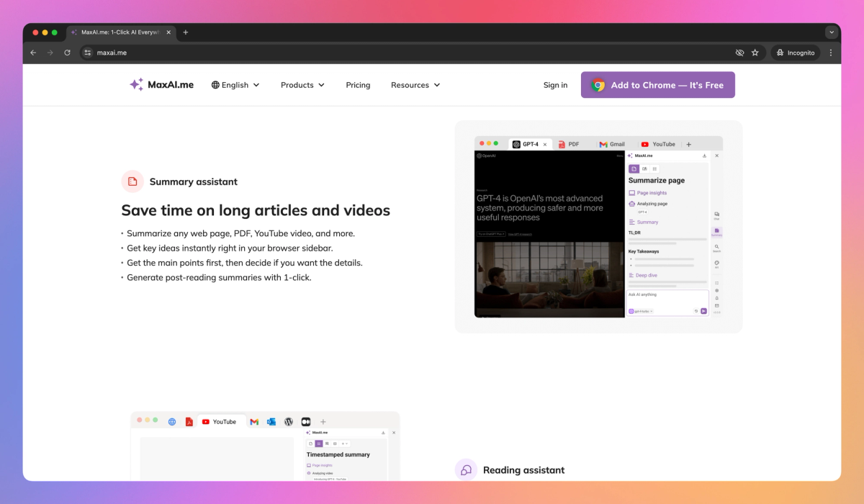Open the tab search chevron button
The image size is (864, 504).
(x=832, y=32)
